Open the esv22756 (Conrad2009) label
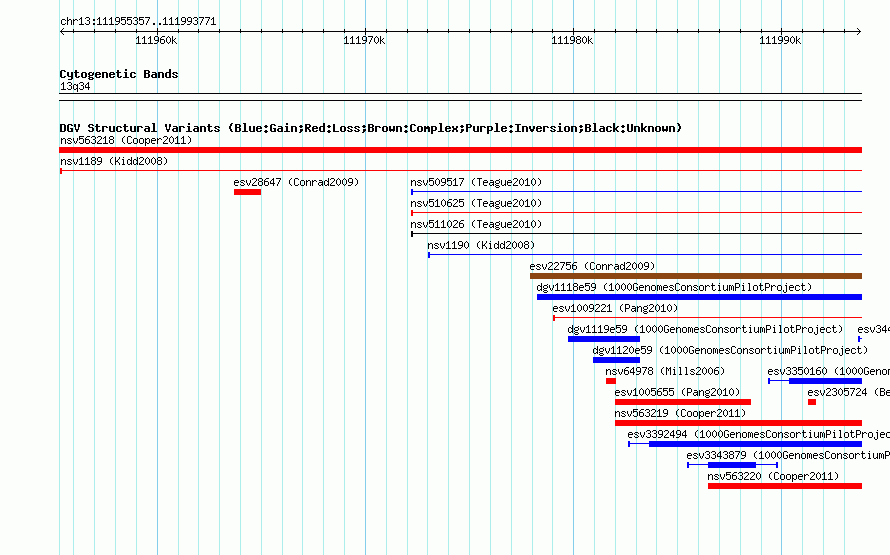This screenshot has height=555, width=890. (x=592, y=266)
